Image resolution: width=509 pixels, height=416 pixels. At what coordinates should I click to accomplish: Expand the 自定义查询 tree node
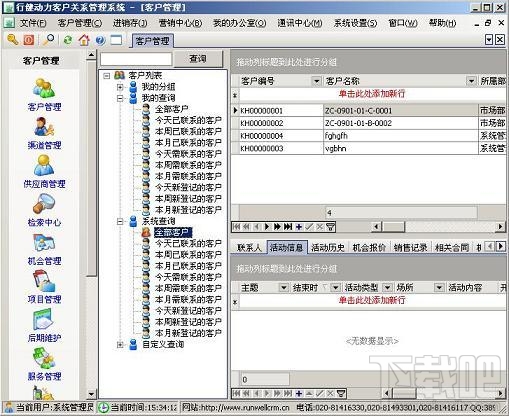pyautogui.click(x=120, y=345)
